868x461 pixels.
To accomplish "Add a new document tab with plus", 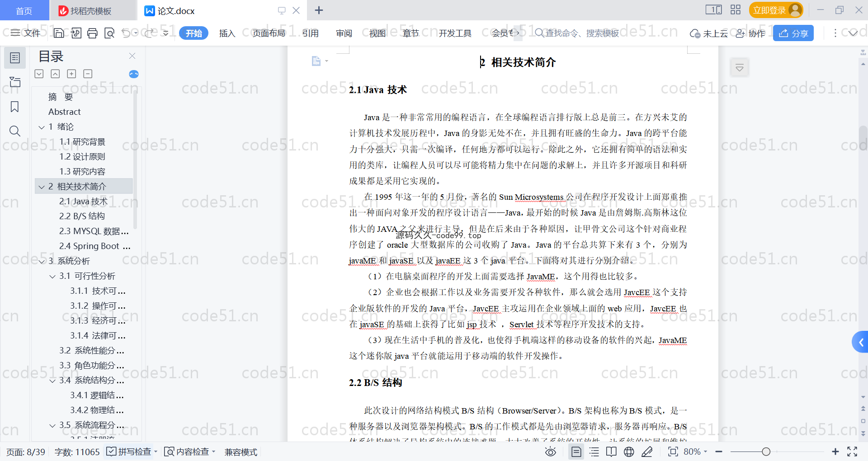I will coord(319,10).
